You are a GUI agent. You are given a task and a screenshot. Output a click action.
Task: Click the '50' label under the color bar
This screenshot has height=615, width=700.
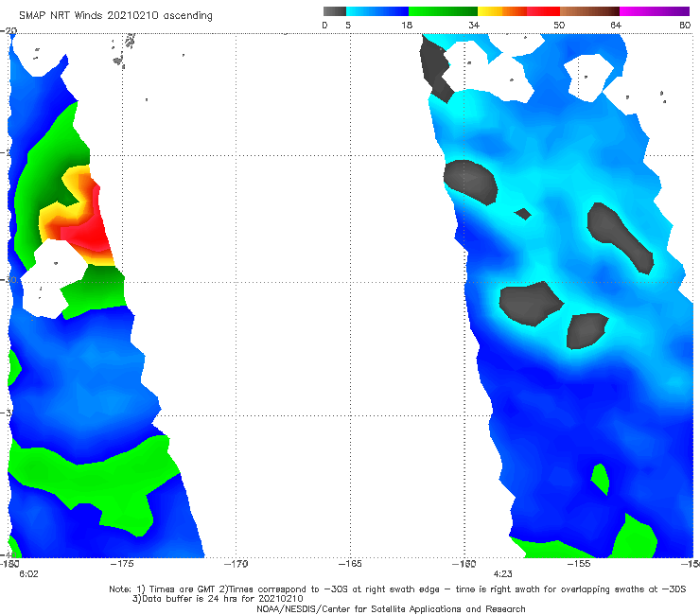pos(559,26)
